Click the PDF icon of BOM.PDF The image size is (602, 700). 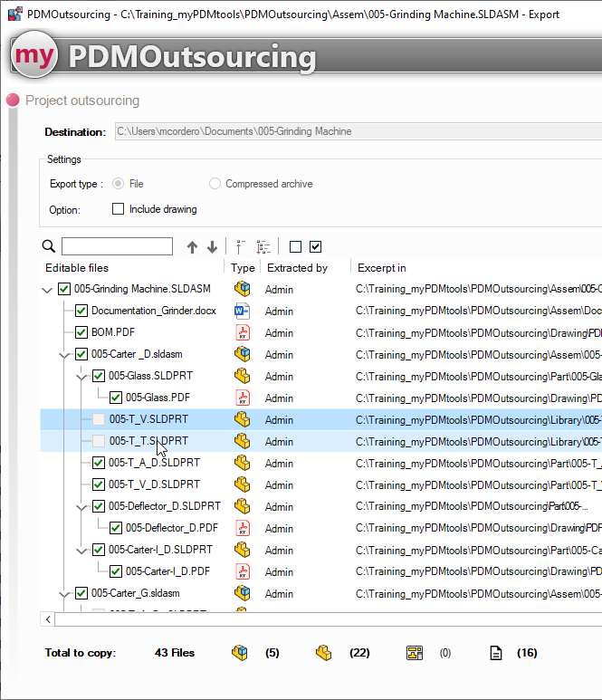(x=242, y=332)
